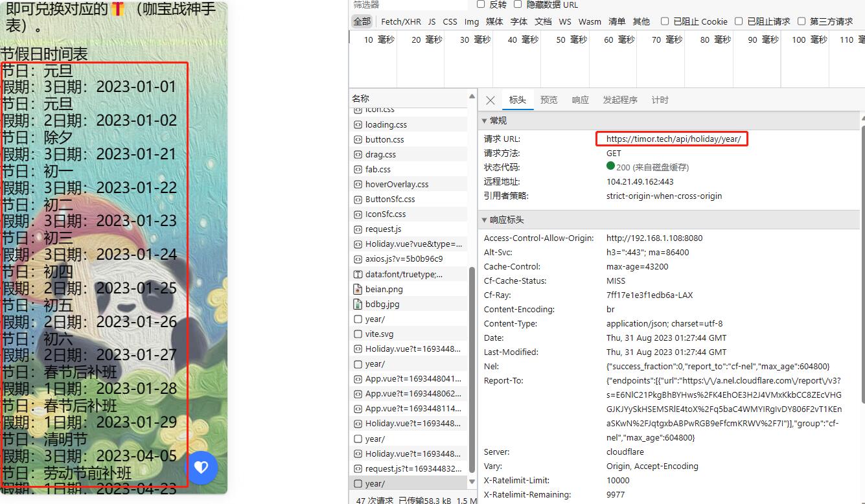This screenshot has width=865, height=504.
Task: Filter requests by Fetch/XHR
Action: (400, 21)
